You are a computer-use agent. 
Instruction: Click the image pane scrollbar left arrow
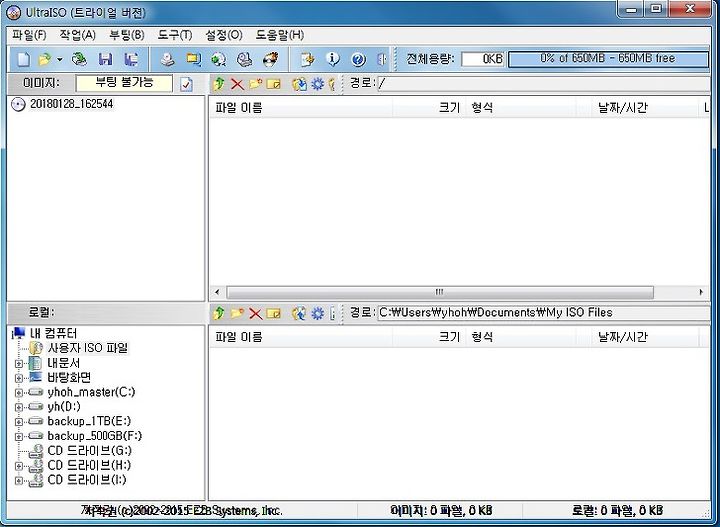pos(217,292)
